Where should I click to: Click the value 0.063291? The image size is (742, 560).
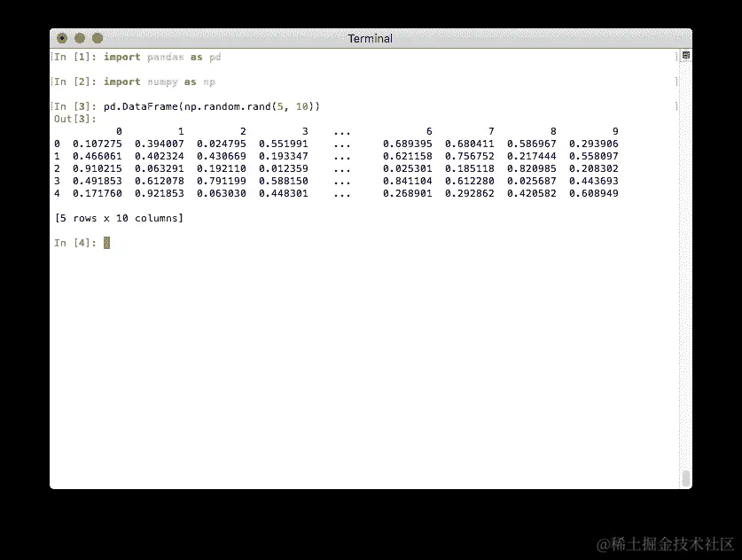click(159, 168)
